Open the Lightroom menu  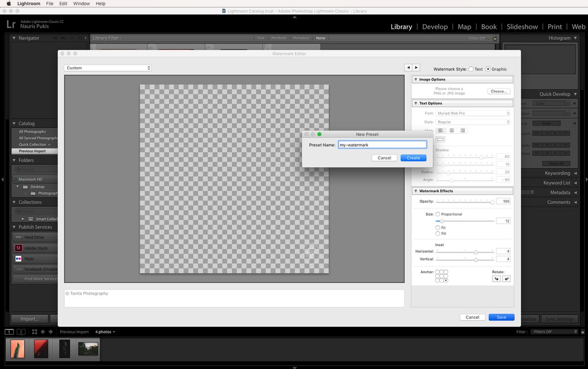pyautogui.click(x=28, y=3)
